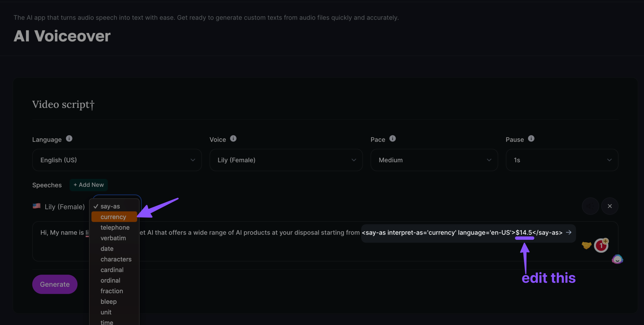This screenshot has width=644, height=325.
Task: Click the round button left of X
Action: [590, 206]
